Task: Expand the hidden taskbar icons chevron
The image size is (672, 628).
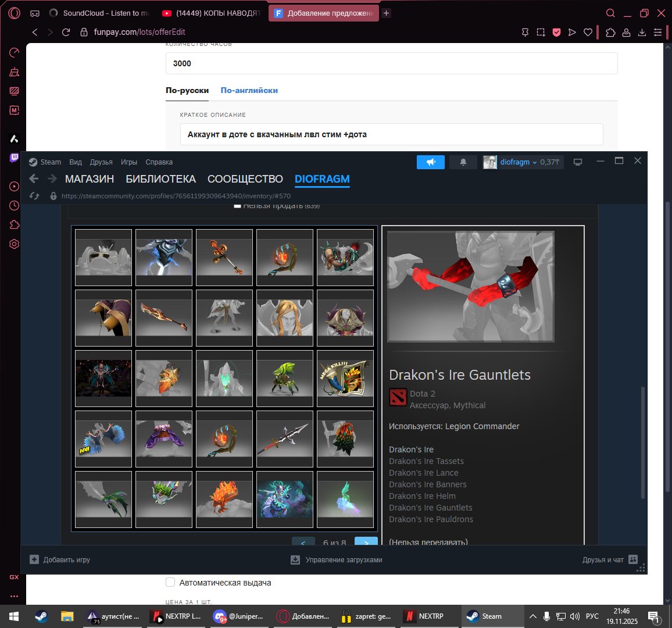Action: pyautogui.click(x=532, y=616)
